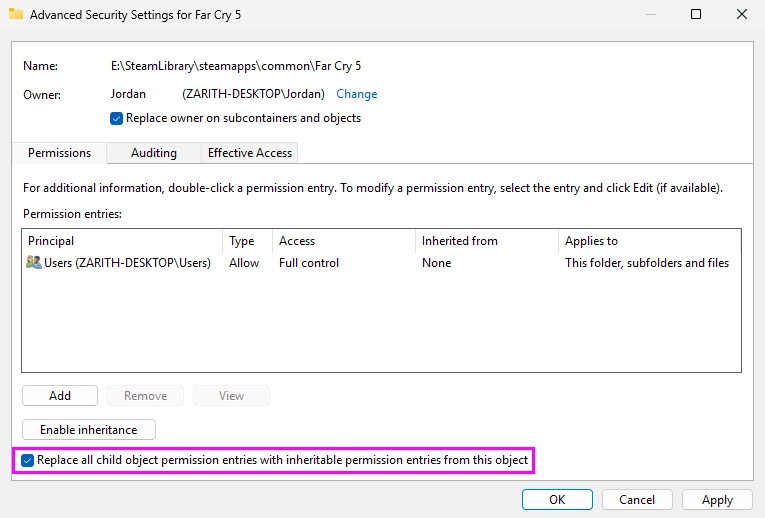Click the folder icon in the title bar
This screenshot has height=518, width=765.
click(16, 14)
